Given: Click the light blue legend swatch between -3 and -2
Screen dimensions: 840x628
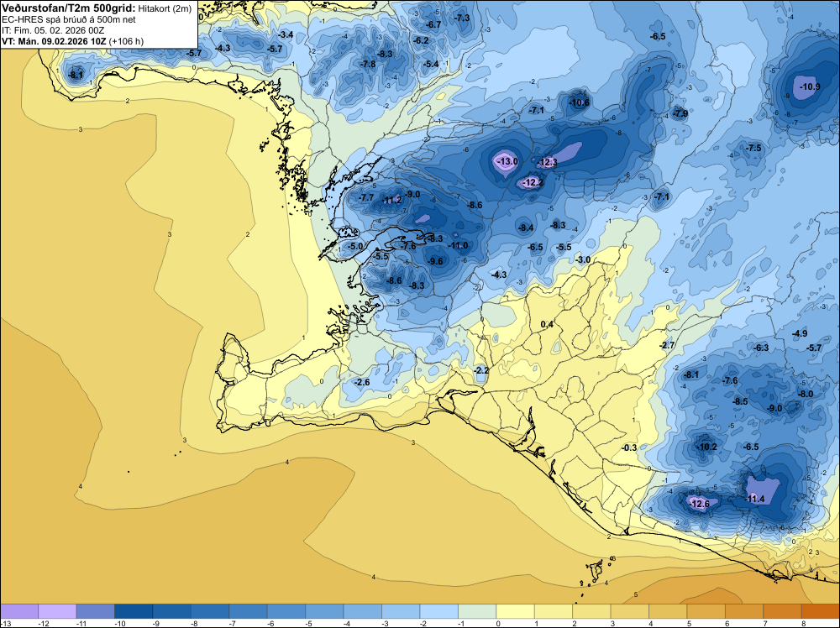Looking at the screenshot, I should tap(401, 611).
